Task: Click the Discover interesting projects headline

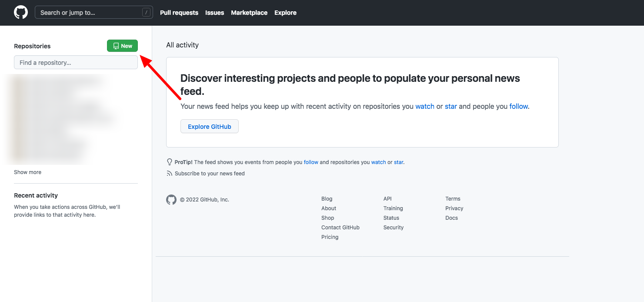Action: point(350,84)
